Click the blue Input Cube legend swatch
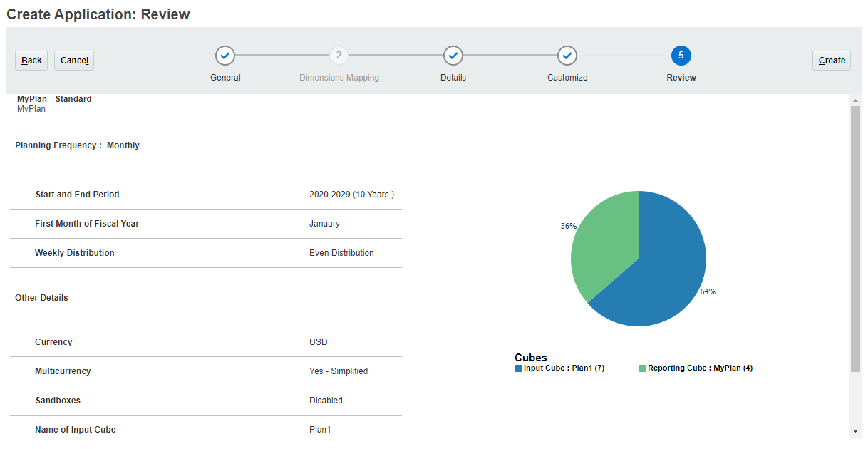Viewport: 868px width, 449px height. 518,368
